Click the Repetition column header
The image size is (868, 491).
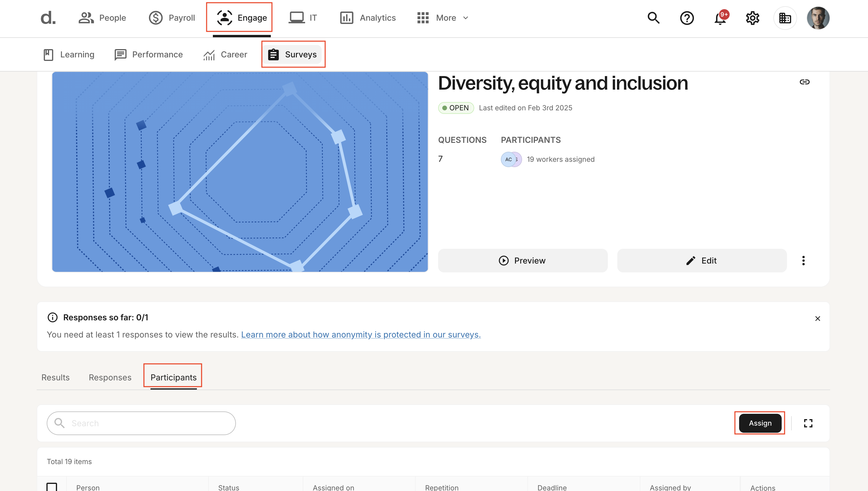442,487
